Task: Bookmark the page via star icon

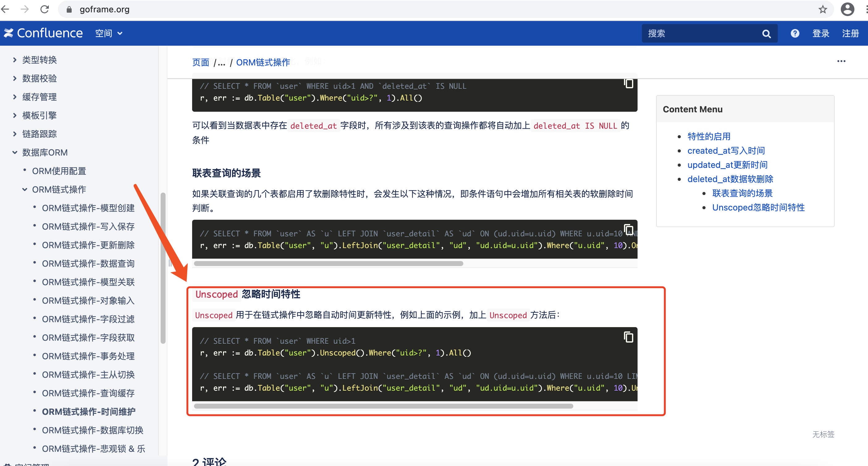Action: tap(823, 9)
